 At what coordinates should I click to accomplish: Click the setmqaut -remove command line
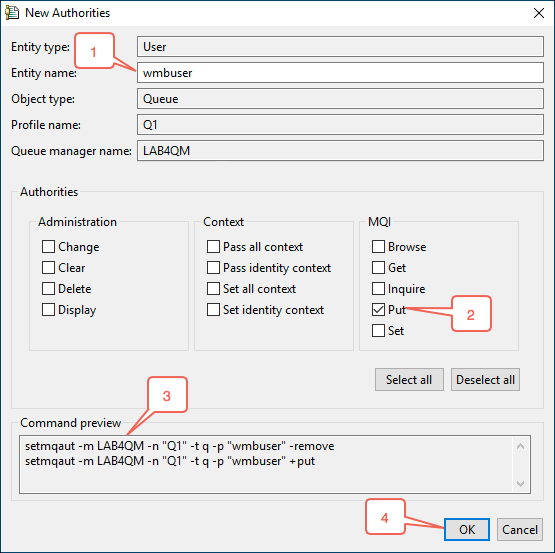coord(179,446)
